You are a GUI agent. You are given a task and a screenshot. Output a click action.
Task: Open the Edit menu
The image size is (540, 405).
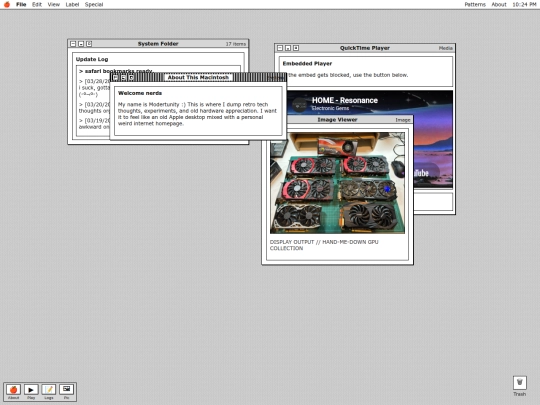tap(37, 4)
